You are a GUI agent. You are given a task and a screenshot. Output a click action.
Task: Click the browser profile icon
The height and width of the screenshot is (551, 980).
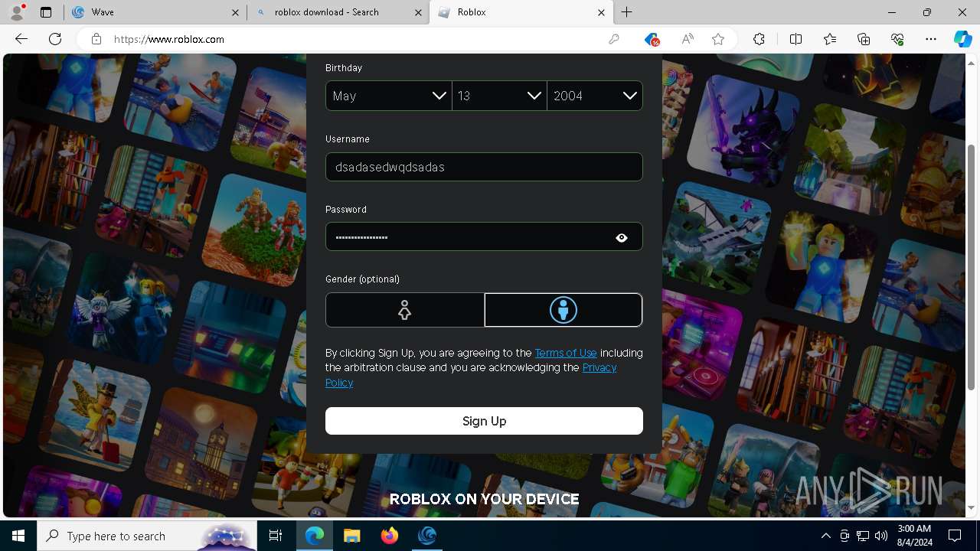pos(17,12)
